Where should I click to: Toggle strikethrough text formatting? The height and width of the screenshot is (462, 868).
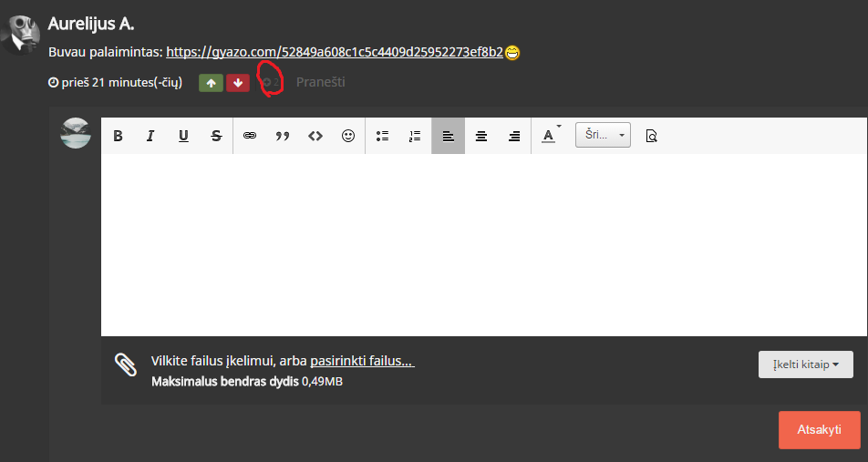click(x=216, y=136)
